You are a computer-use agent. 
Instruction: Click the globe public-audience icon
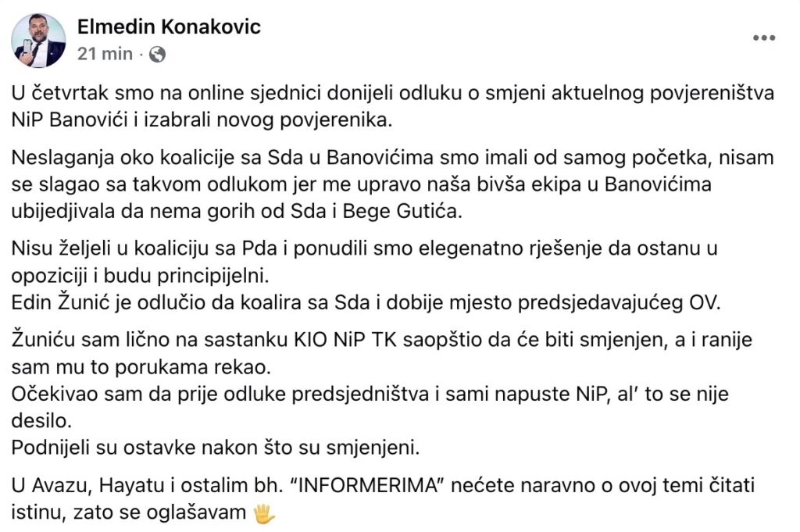(157, 55)
